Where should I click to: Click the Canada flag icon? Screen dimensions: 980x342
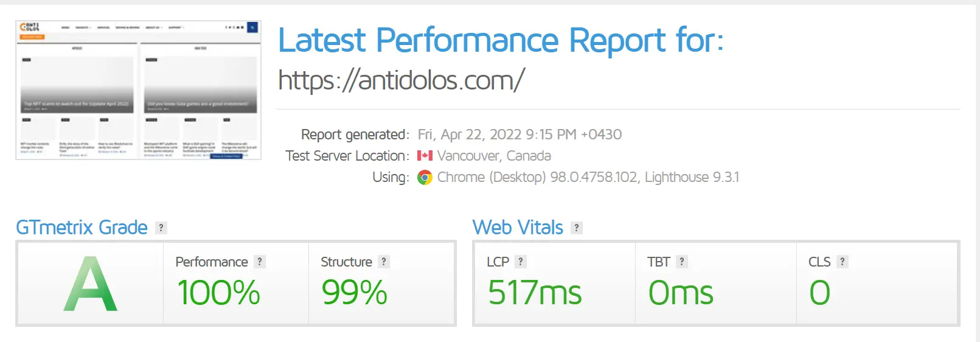pos(425,156)
